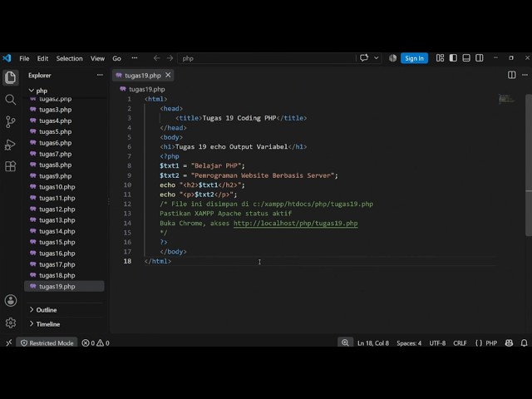
Task: Open the chat dropdown arrow in the title bar
Action: pyautogui.click(x=376, y=58)
